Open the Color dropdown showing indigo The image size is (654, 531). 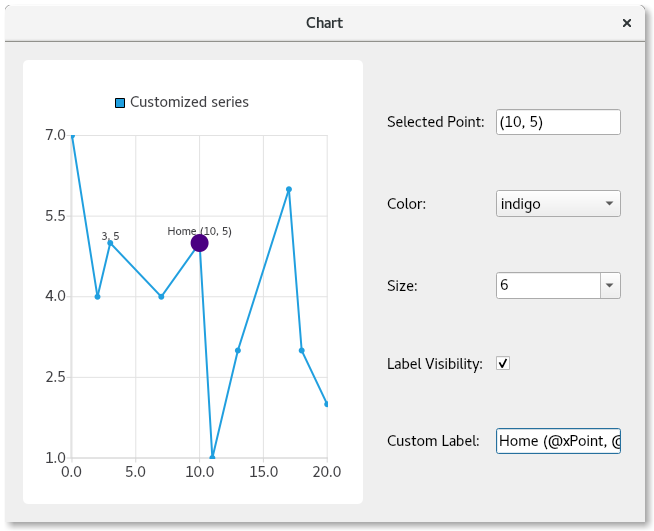(x=558, y=204)
